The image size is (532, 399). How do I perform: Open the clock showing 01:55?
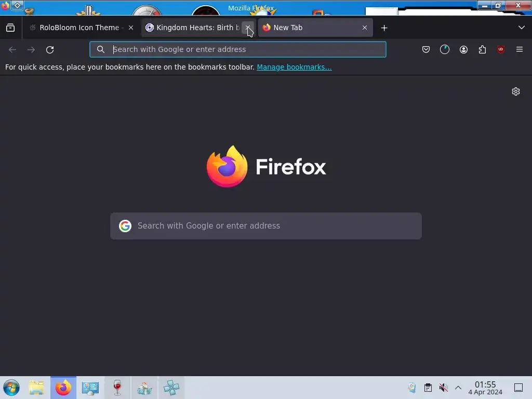click(485, 388)
